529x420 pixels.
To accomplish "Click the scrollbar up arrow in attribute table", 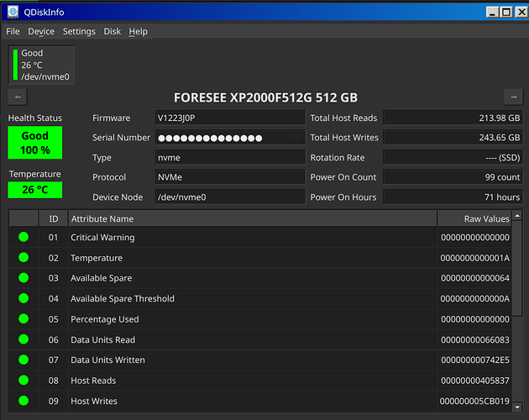I will 517,215.
